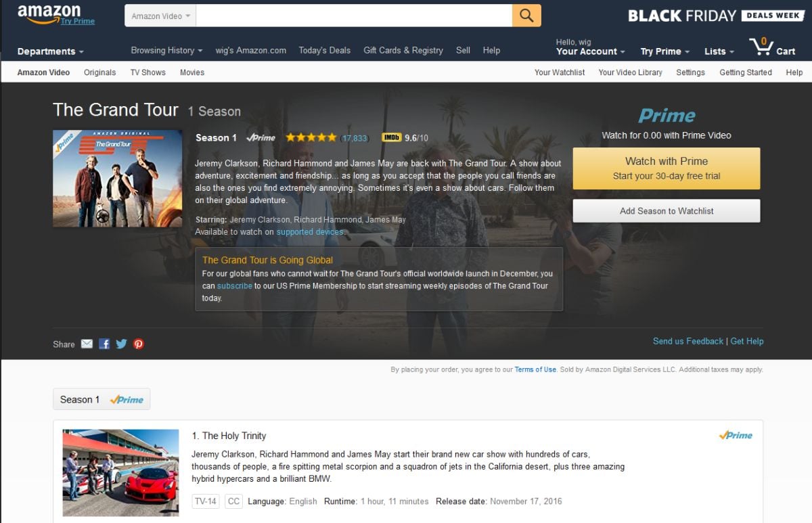
Task: Share the show on Twitter
Action: coord(121,344)
